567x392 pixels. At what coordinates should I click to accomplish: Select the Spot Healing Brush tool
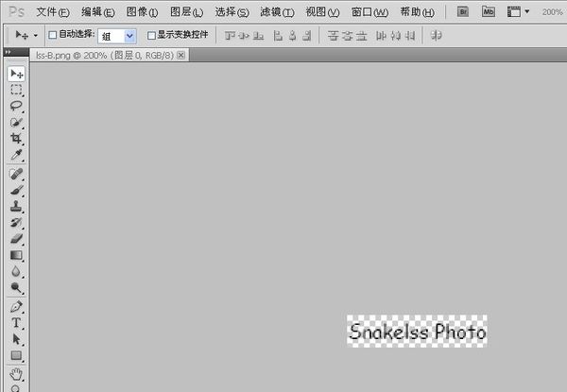(16, 174)
